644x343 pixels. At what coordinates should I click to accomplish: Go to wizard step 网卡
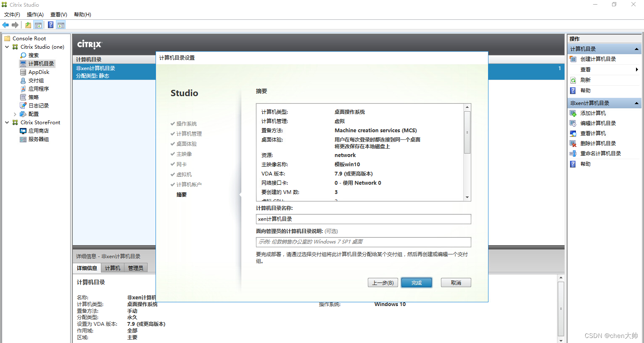[182, 165]
